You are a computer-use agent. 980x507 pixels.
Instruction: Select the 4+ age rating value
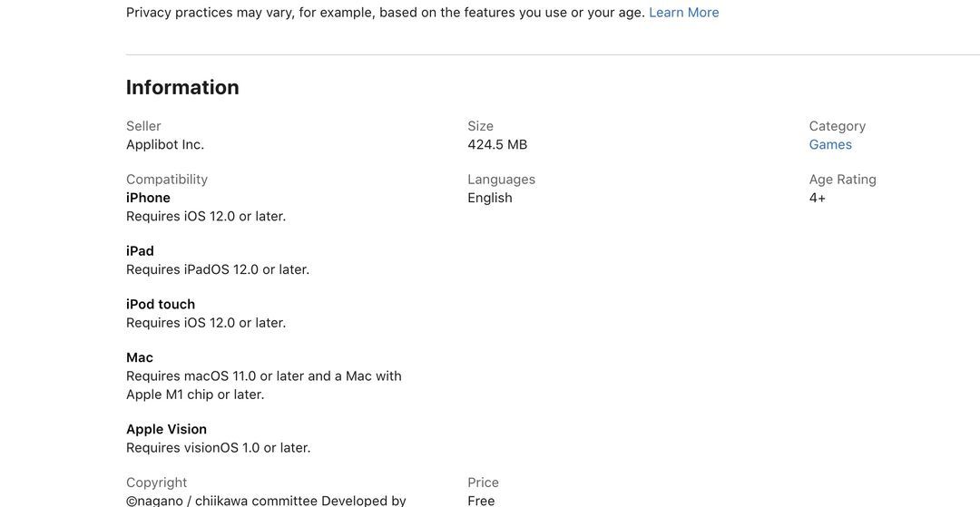[x=818, y=198]
